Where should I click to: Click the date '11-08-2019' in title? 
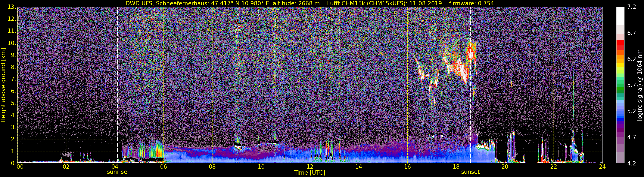[x=426, y=3]
